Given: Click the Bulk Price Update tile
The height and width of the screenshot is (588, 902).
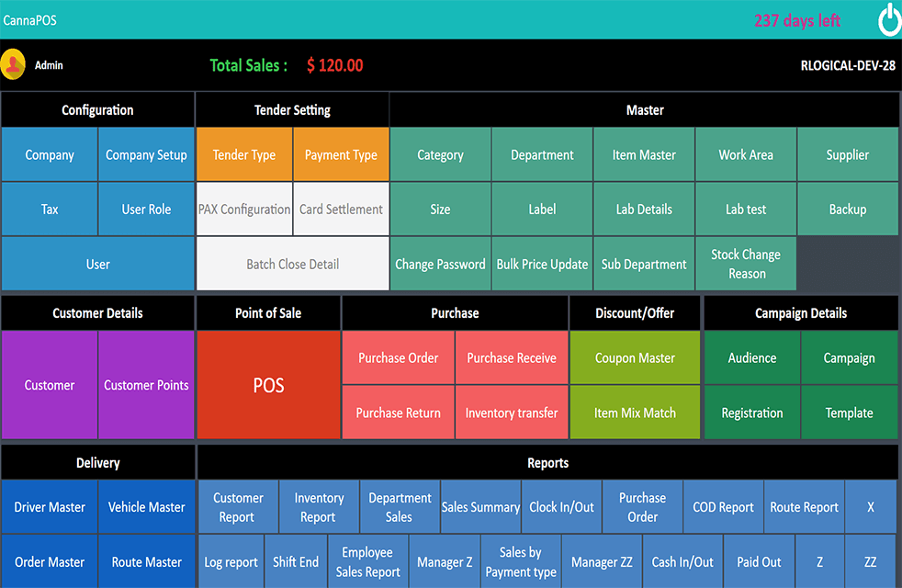Looking at the screenshot, I should [x=542, y=264].
